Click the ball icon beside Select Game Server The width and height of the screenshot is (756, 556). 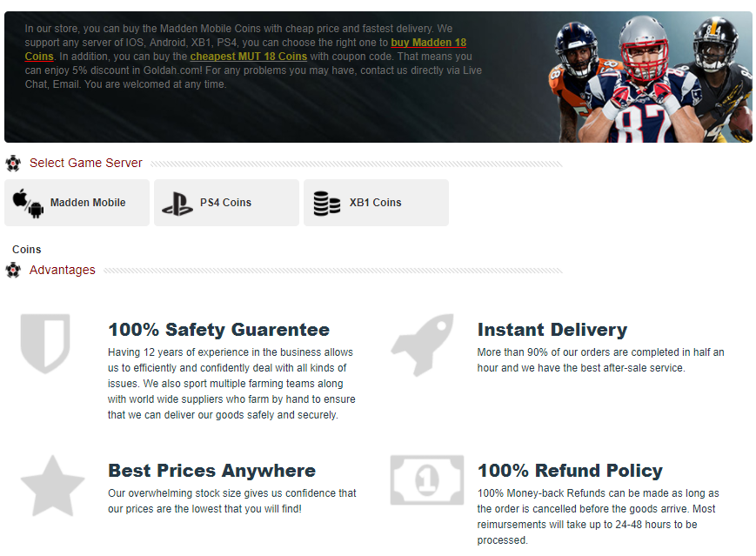[13, 164]
